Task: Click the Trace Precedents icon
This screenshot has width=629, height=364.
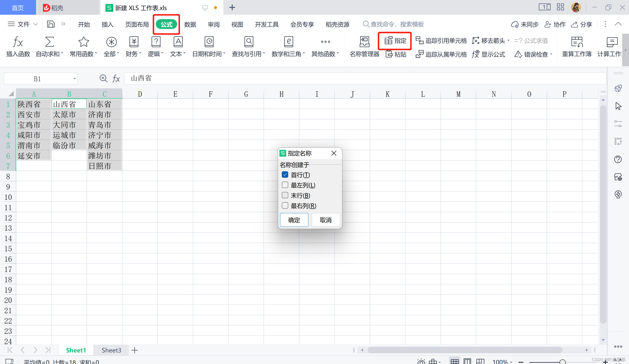Action: (x=419, y=40)
